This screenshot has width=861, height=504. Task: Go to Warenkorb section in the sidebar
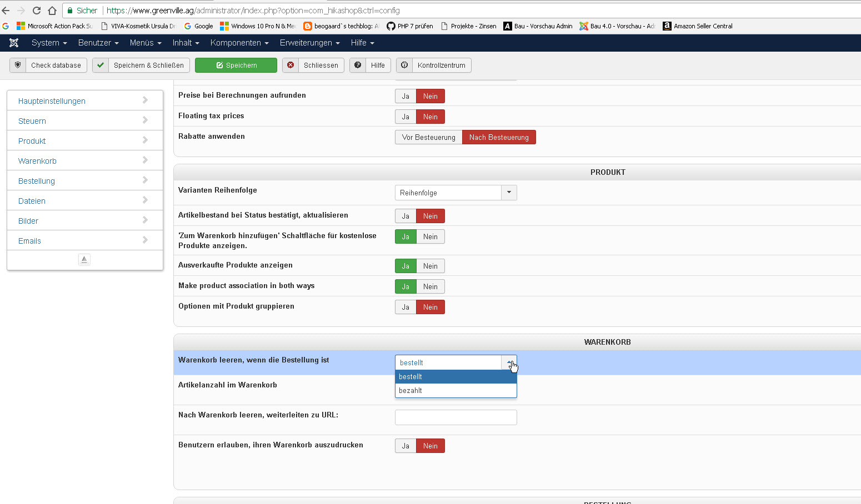coord(85,160)
